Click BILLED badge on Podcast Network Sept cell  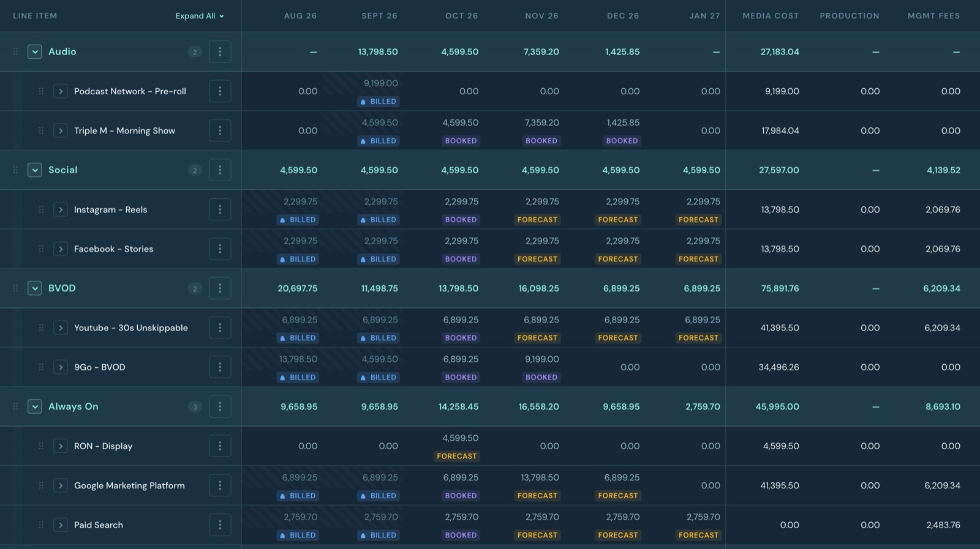tap(379, 102)
